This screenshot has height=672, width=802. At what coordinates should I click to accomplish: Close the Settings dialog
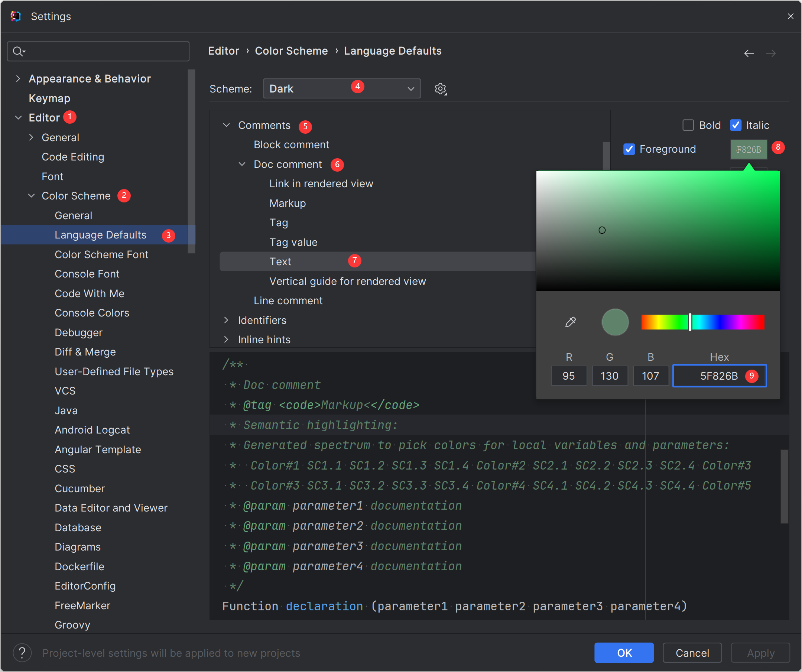[790, 16]
